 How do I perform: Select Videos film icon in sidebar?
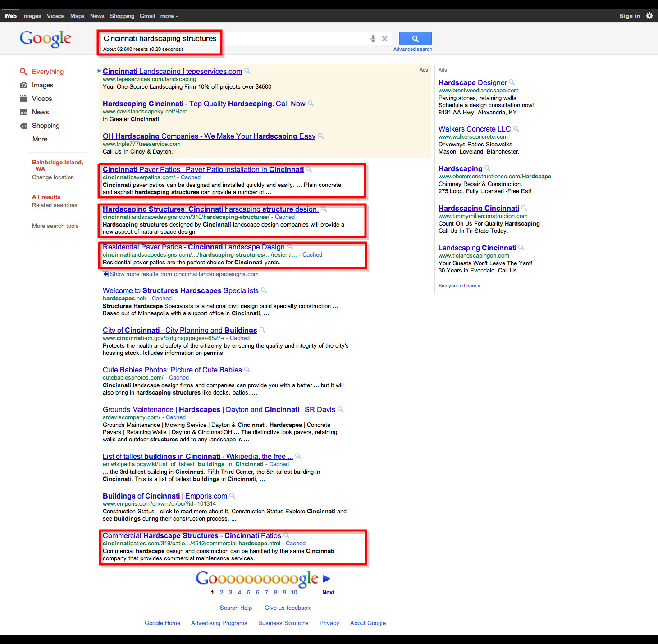pos(23,99)
